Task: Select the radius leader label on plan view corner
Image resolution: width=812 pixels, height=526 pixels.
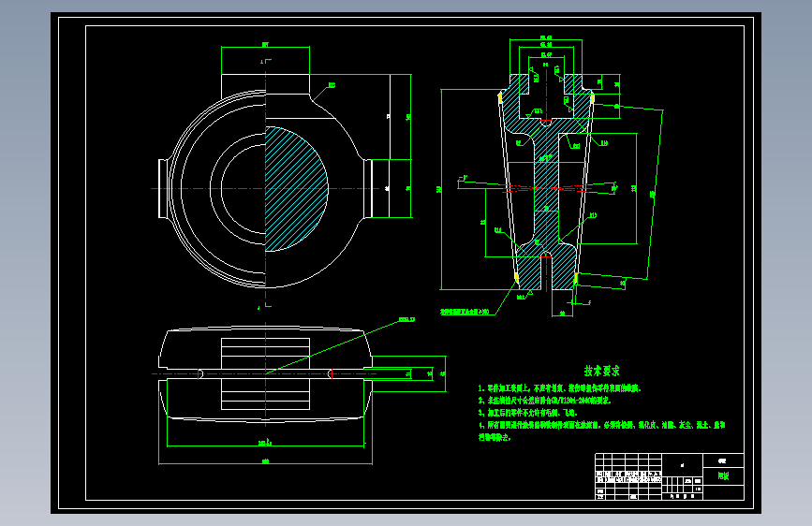Action: point(332,85)
